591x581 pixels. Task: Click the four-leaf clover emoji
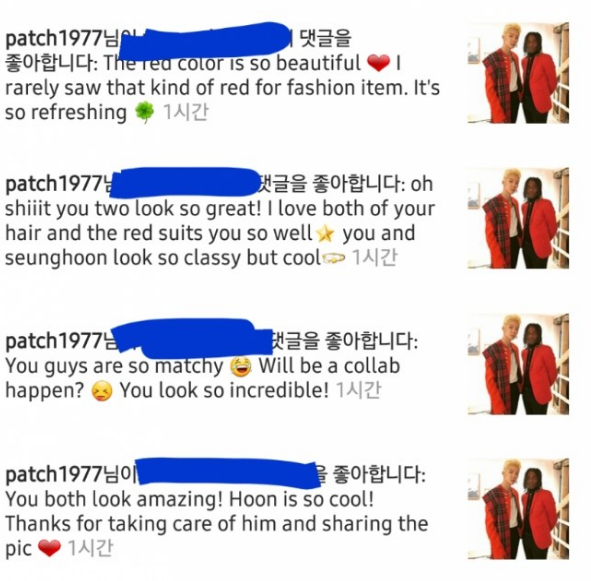pos(144,112)
